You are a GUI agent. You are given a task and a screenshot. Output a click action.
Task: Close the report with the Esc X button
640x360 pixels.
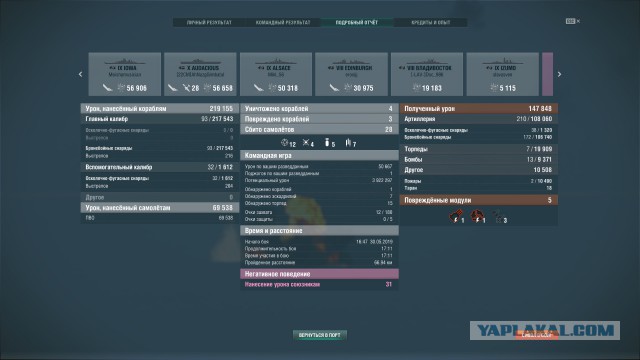click(x=573, y=21)
